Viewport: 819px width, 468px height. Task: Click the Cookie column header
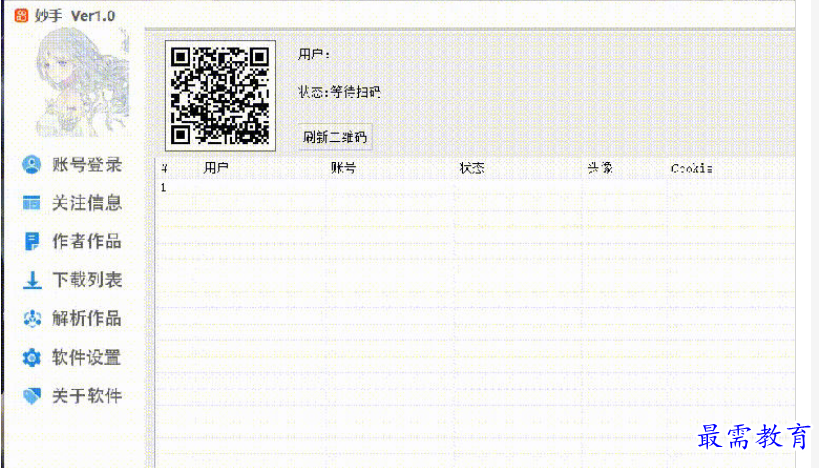692,168
